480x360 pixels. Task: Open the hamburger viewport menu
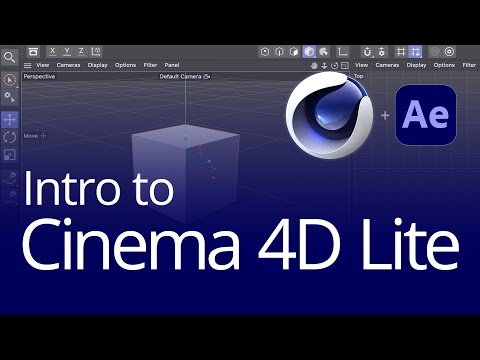pos(28,65)
